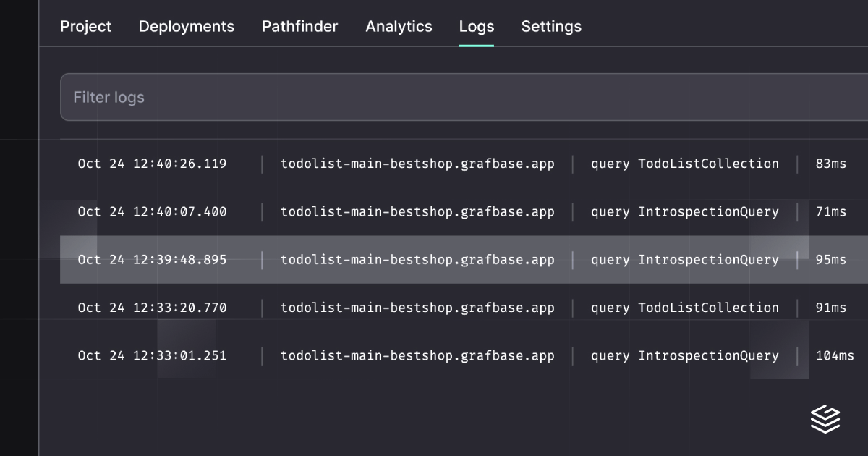Select timestamp Oct 24 12:40:26.119
This screenshot has height=456, width=868.
pos(152,164)
